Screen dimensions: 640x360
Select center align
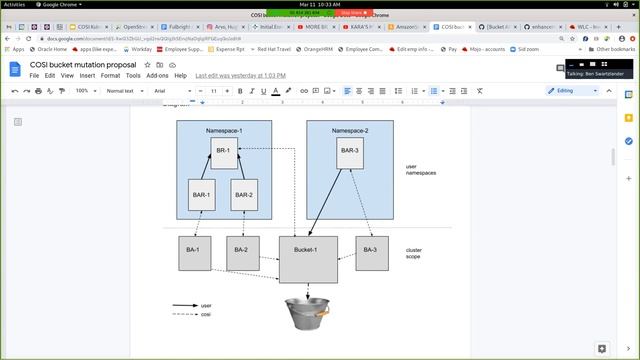point(359,91)
